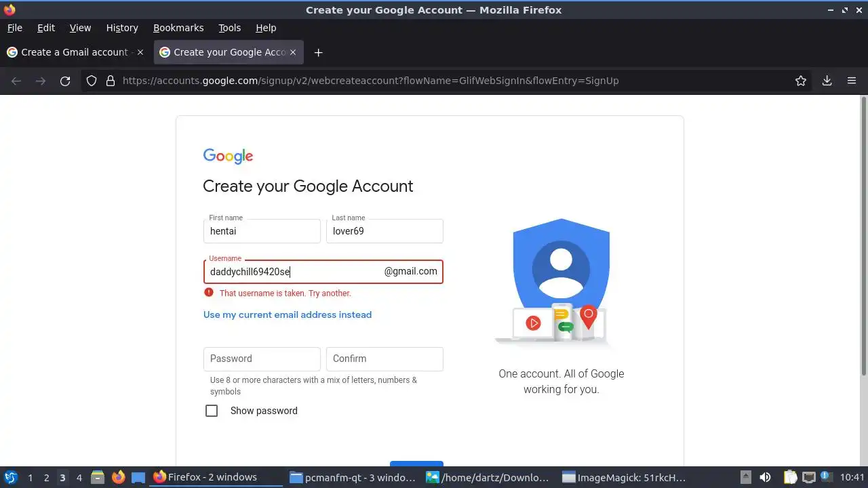Open tracking protection shield icon
This screenshot has height=488, width=868.
pos(92,81)
